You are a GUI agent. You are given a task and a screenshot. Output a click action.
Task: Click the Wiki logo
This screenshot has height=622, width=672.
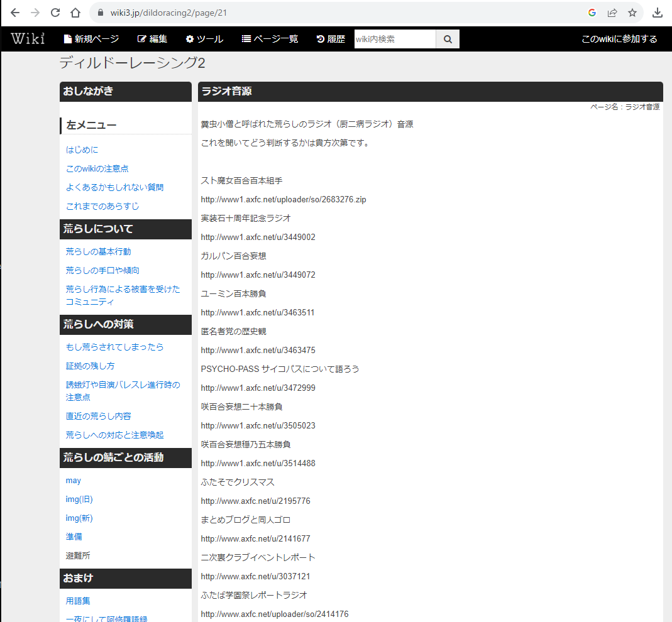point(28,39)
